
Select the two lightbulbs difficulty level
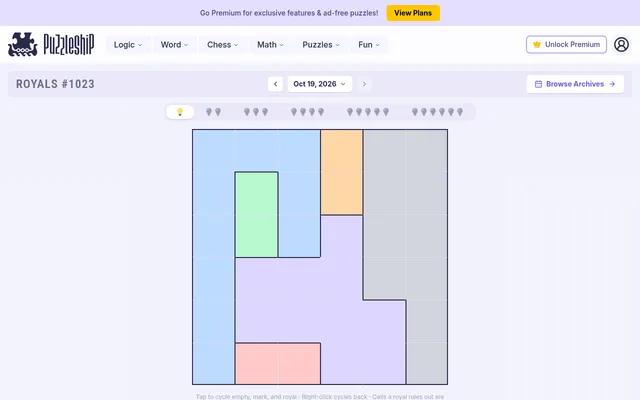click(x=213, y=112)
